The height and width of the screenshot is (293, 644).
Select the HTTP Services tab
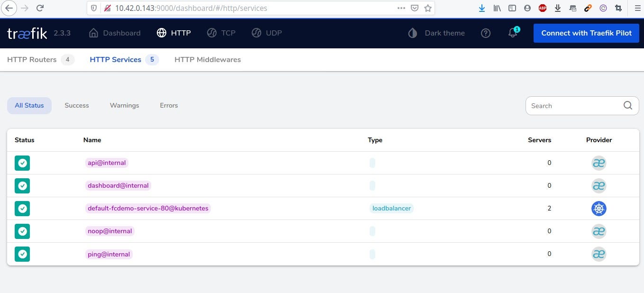pos(124,60)
